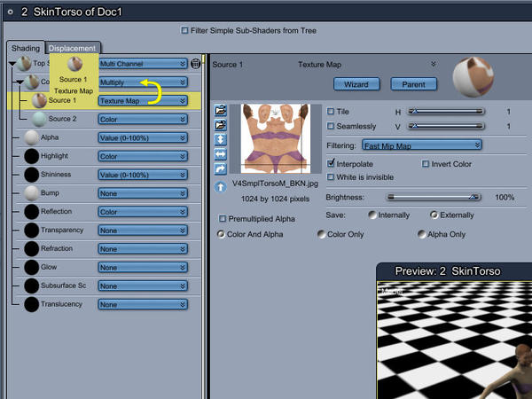Screen dimensions: 532x399
Task: Enable the Tile checkbox
Action: click(x=331, y=111)
